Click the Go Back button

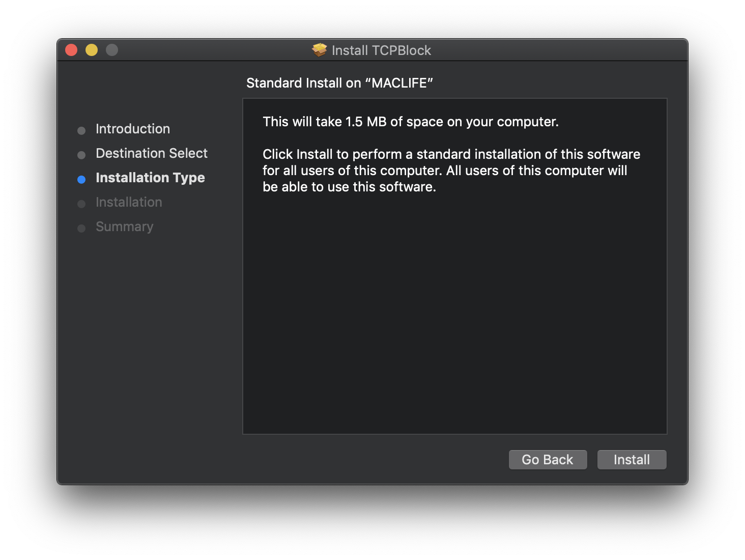coord(548,459)
